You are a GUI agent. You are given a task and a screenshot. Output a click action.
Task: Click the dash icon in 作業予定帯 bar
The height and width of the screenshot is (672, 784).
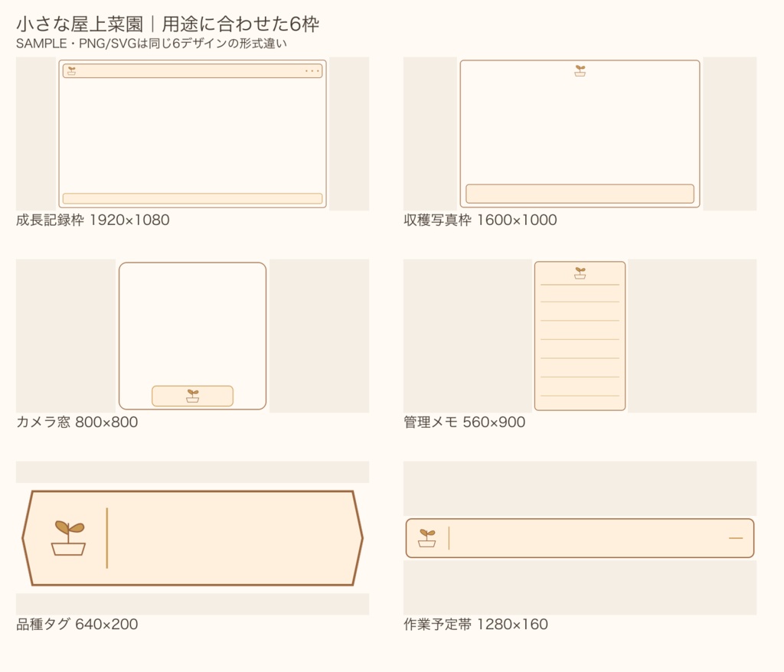[736, 538]
